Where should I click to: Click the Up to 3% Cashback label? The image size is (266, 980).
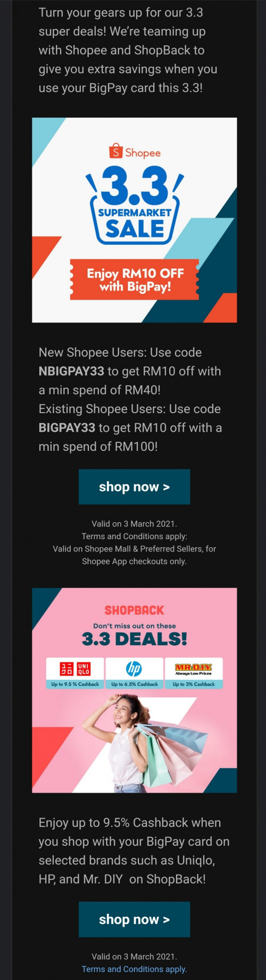(194, 684)
